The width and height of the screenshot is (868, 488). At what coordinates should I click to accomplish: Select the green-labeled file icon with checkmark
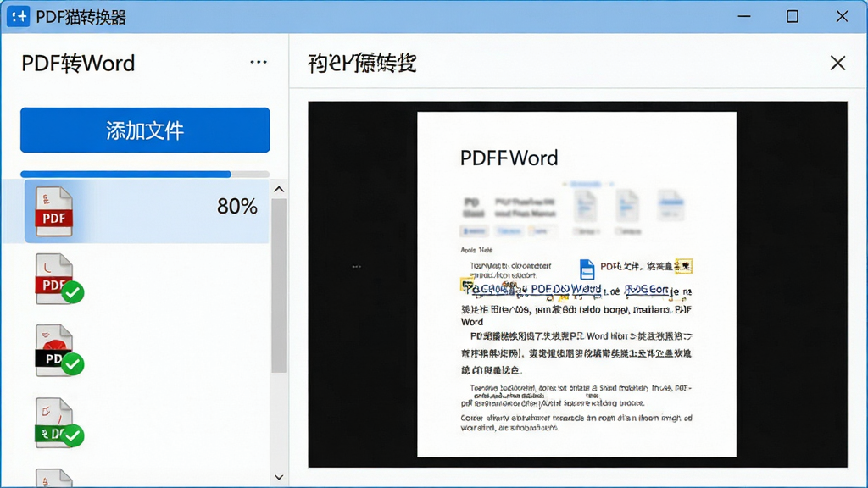click(x=59, y=423)
